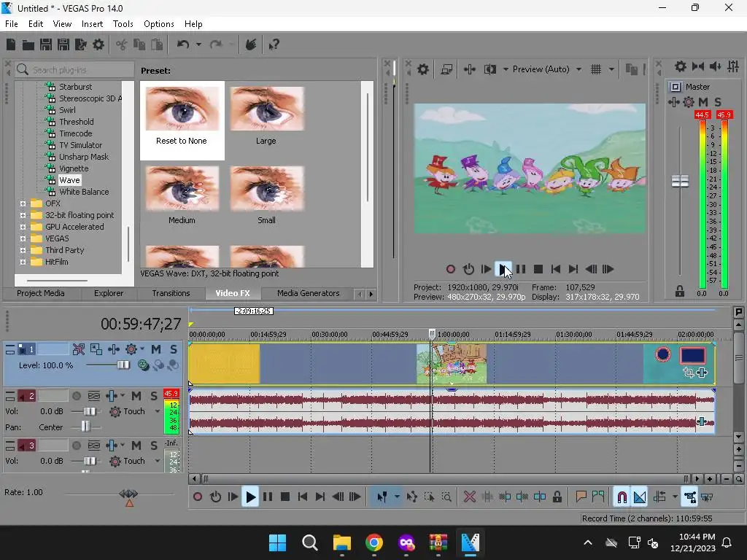Expand the GPU Accelerated folder
747x560 pixels.
click(23, 227)
